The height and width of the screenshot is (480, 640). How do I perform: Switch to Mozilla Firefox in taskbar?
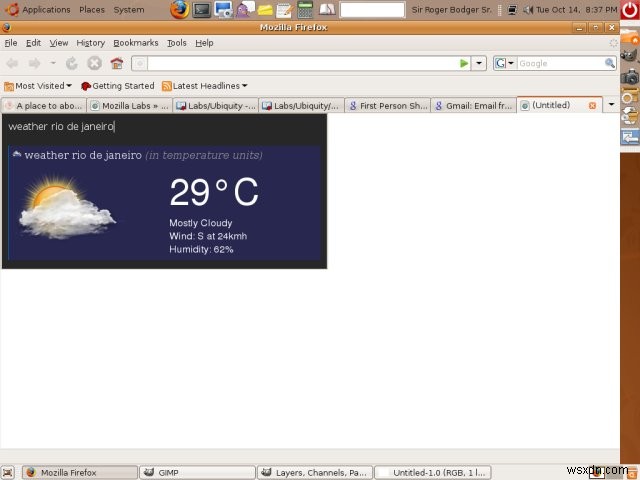(x=80, y=473)
